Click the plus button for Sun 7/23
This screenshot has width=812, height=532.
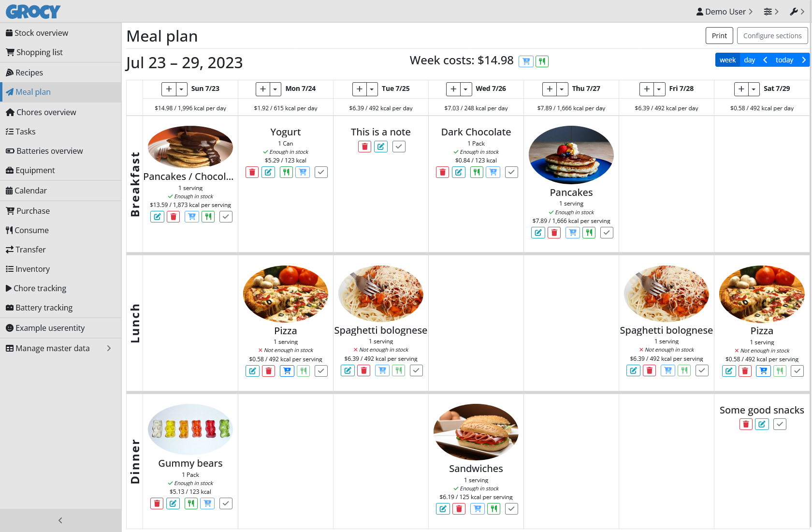[169, 89]
